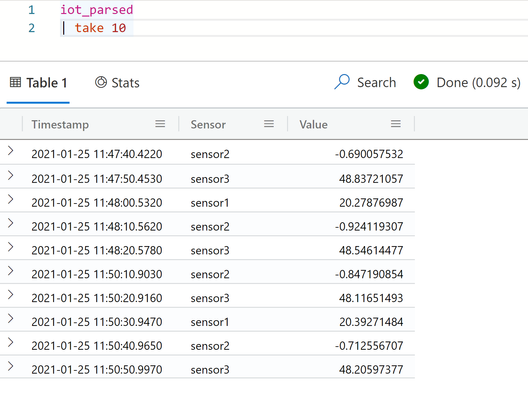Viewport: 528px width, 400px height.
Task: Click the Search magnifier icon
Action: click(342, 82)
